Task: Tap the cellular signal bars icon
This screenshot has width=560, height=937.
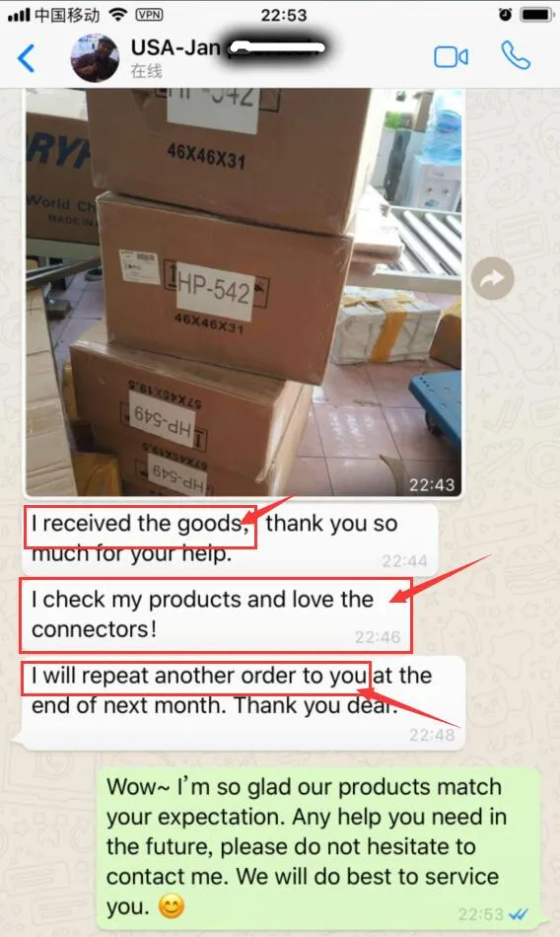Action: point(19,15)
